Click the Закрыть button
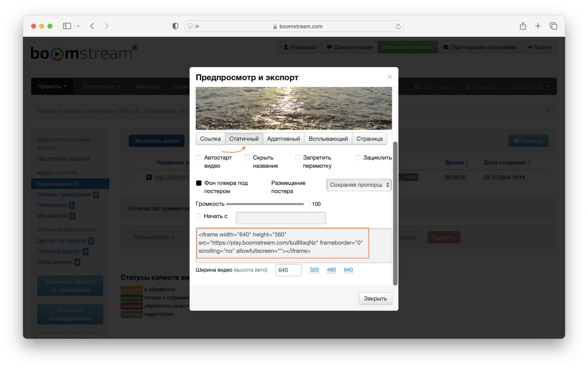Image resolution: width=588 pixels, height=369 pixels. (375, 298)
